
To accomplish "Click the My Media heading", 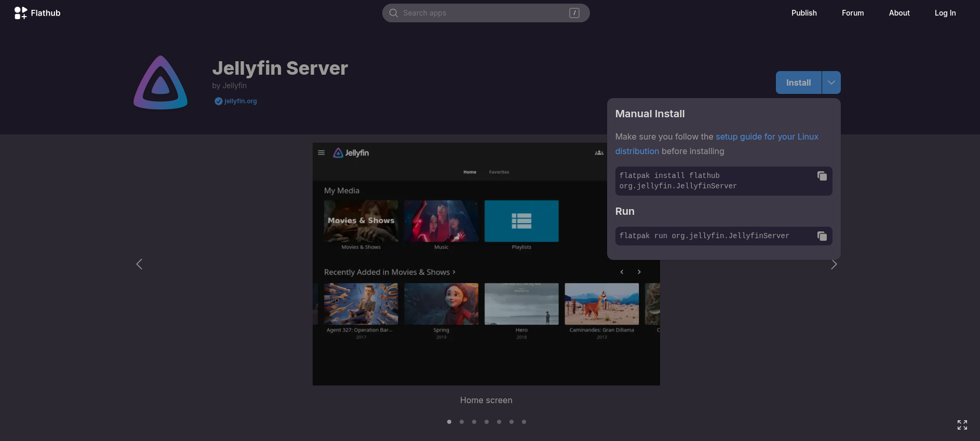I will click(342, 191).
